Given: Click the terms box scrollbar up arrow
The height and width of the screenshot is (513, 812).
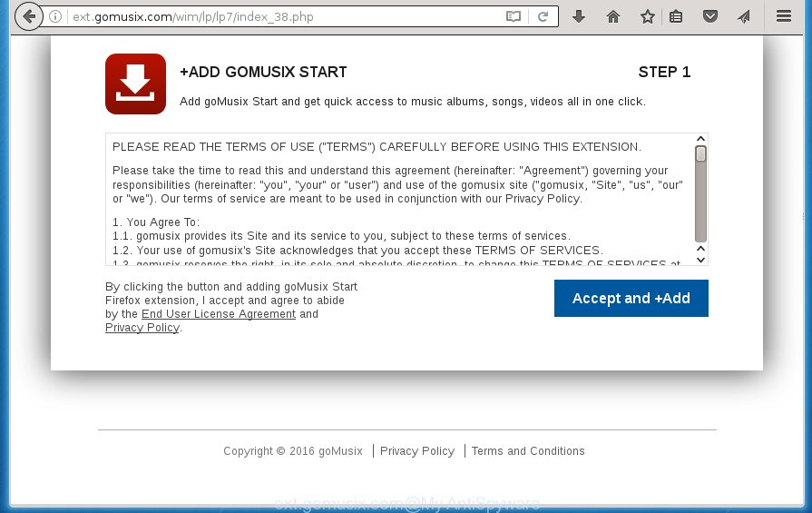Looking at the screenshot, I should pyautogui.click(x=700, y=139).
